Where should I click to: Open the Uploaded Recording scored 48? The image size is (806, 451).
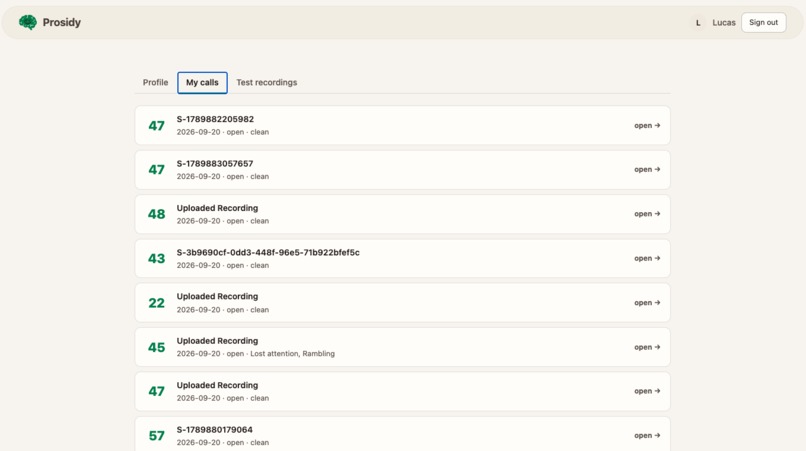coord(647,213)
